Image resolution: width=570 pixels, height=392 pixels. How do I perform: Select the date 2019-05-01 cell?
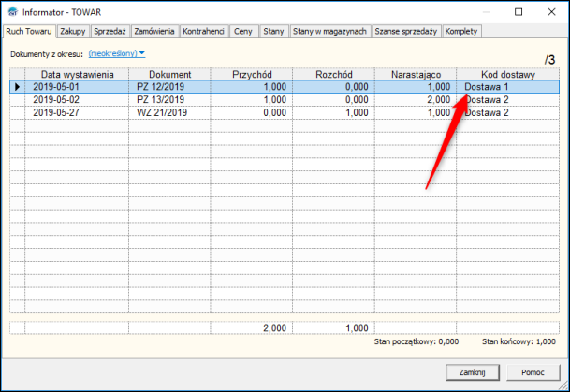pos(77,87)
